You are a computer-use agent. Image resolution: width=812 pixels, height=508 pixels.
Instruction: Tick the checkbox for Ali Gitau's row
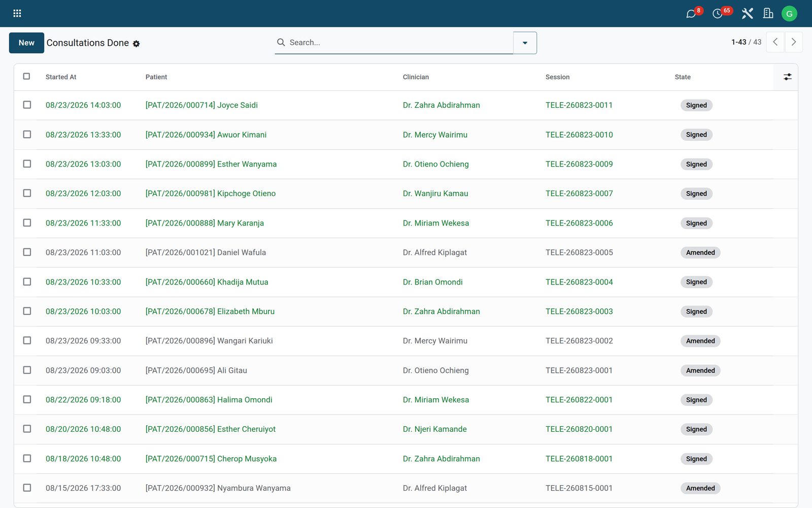[27, 370]
